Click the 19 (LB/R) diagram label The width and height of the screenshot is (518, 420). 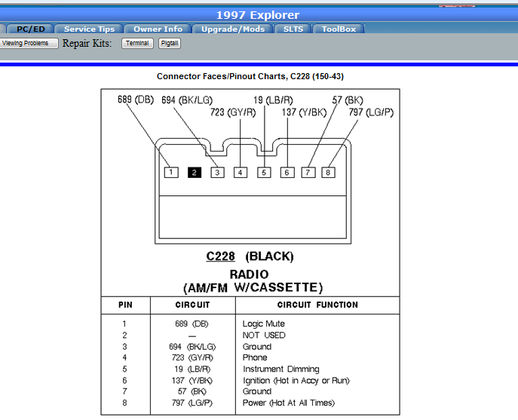click(x=273, y=100)
